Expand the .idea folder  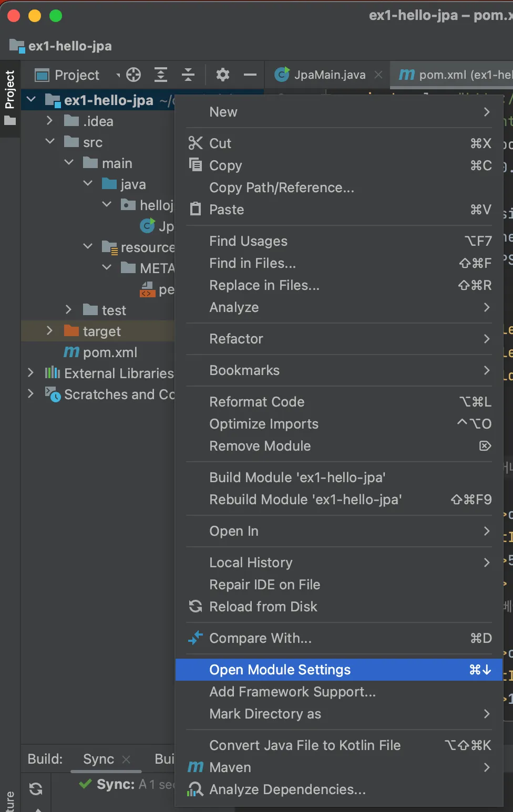pos(49,121)
